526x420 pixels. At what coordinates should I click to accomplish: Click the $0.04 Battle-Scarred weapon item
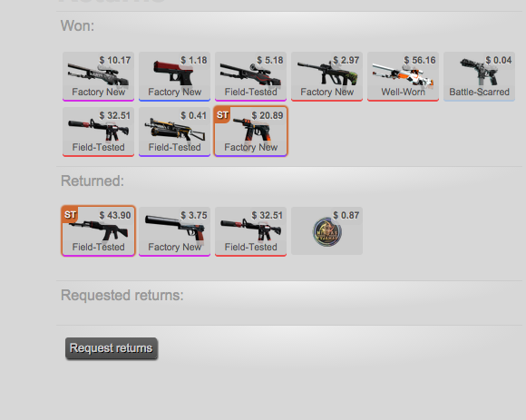coord(479,76)
